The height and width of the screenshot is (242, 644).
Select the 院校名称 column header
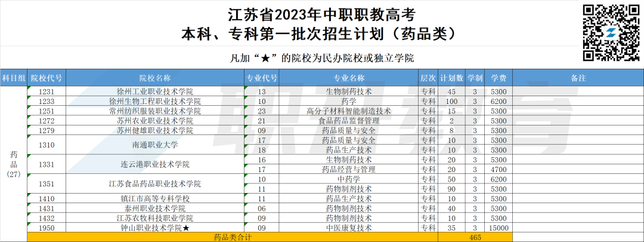tap(155, 77)
